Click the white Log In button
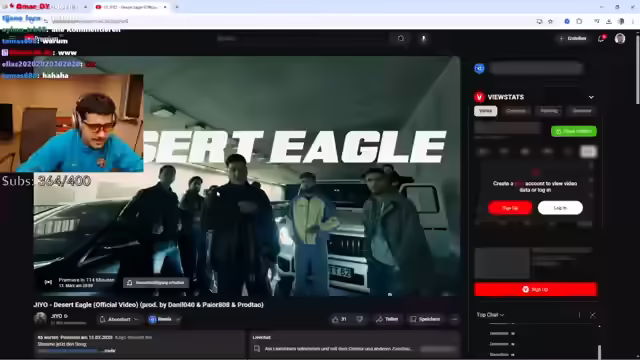Image resolution: width=640 pixels, height=360 pixels. 560,208
